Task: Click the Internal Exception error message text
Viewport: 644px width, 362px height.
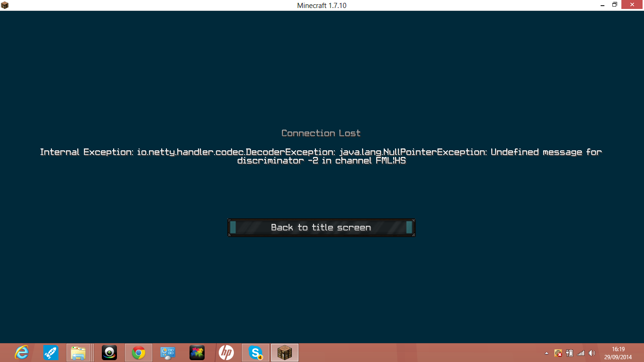Action: click(321, 156)
